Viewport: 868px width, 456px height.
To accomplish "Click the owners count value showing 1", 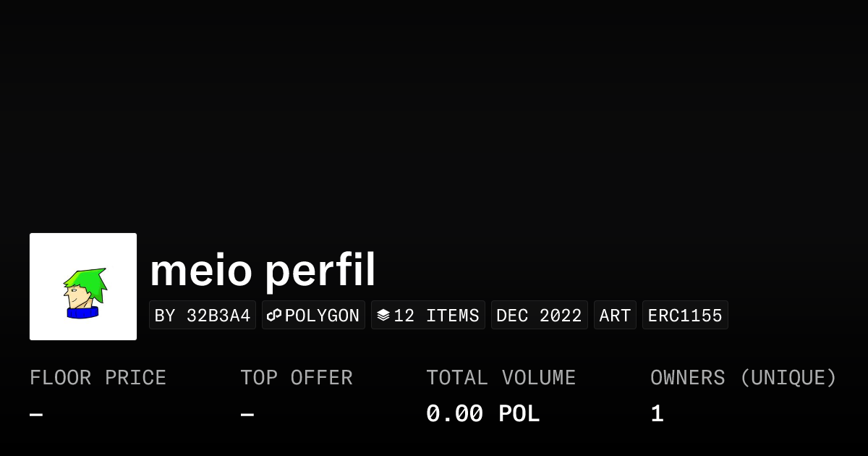I will pyautogui.click(x=655, y=413).
